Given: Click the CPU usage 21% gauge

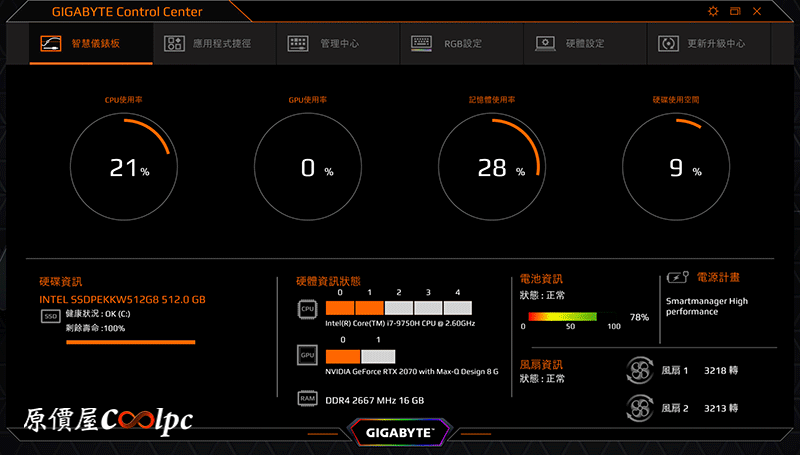Looking at the screenshot, I should coord(124,167).
